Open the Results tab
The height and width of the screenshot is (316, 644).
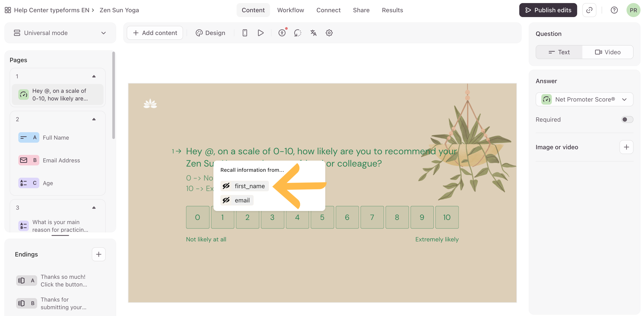click(392, 10)
